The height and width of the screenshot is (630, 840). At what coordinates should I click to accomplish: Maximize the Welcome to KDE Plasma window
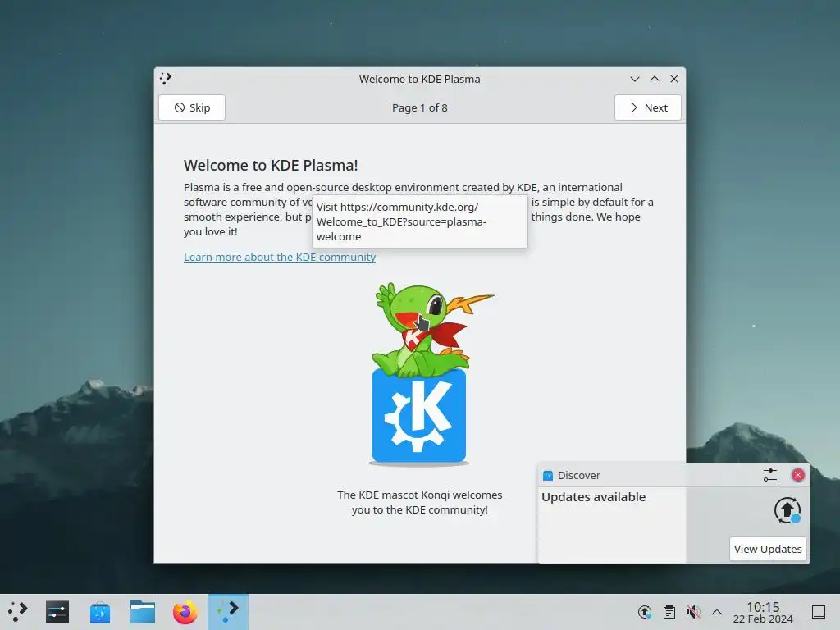[655, 79]
